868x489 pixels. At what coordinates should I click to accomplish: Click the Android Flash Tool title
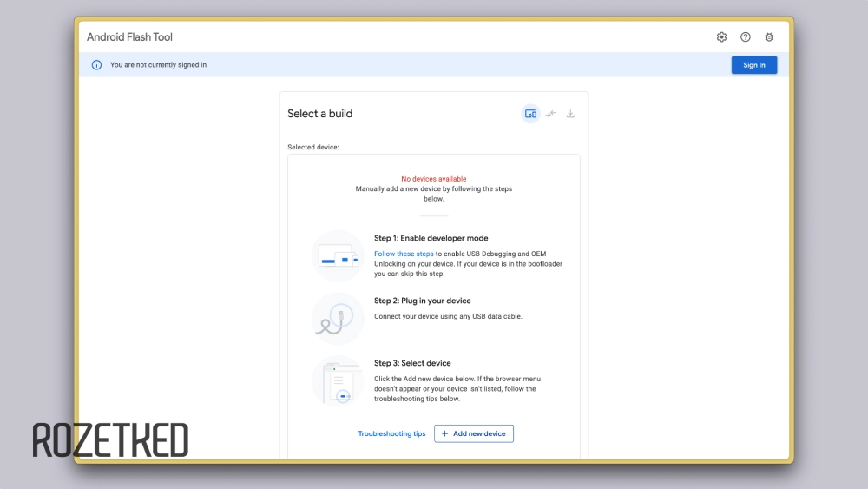(x=129, y=37)
